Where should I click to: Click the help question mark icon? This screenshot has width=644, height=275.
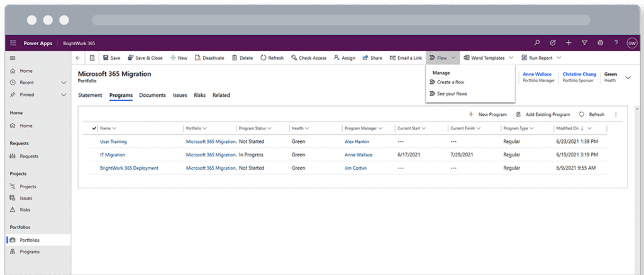click(616, 43)
